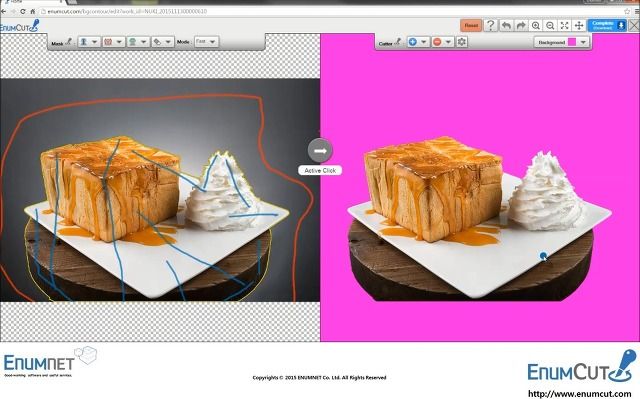Image resolution: width=640 pixels, height=399 pixels.
Task: Go back in the browser
Action: coord(3,11)
